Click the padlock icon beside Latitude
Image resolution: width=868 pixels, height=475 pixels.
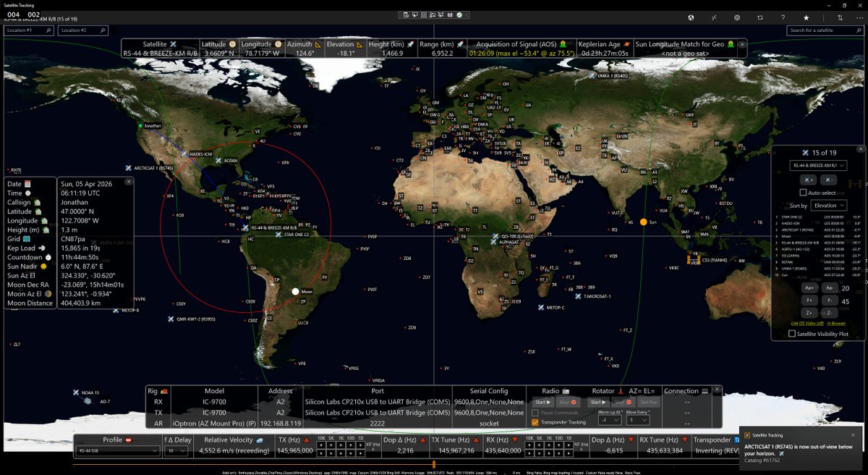(233, 43)
